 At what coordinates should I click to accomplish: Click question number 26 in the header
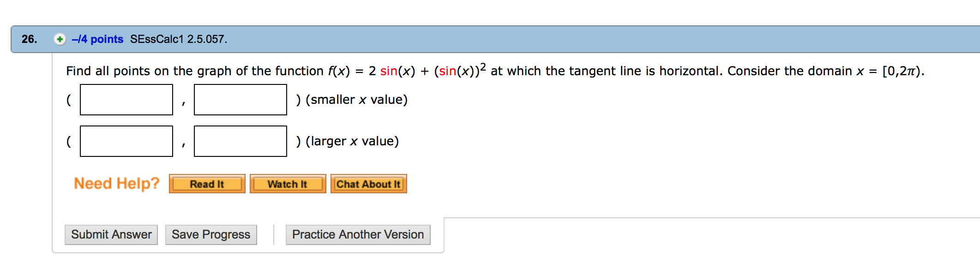pyautogui.click(x=29, y=39)
